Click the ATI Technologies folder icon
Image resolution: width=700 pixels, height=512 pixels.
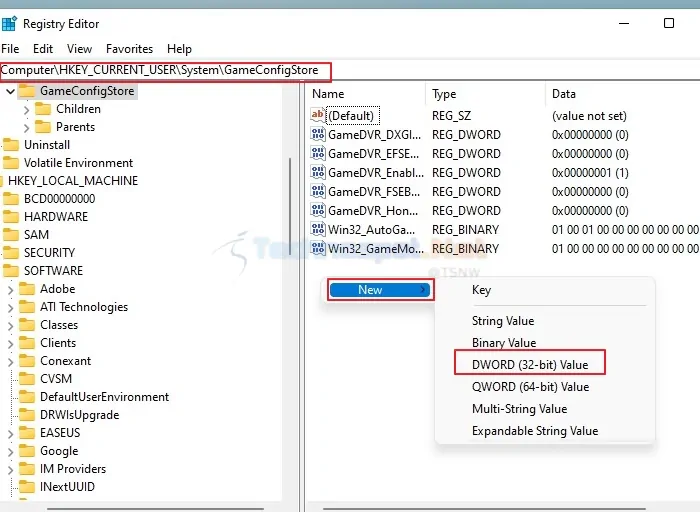27,307
